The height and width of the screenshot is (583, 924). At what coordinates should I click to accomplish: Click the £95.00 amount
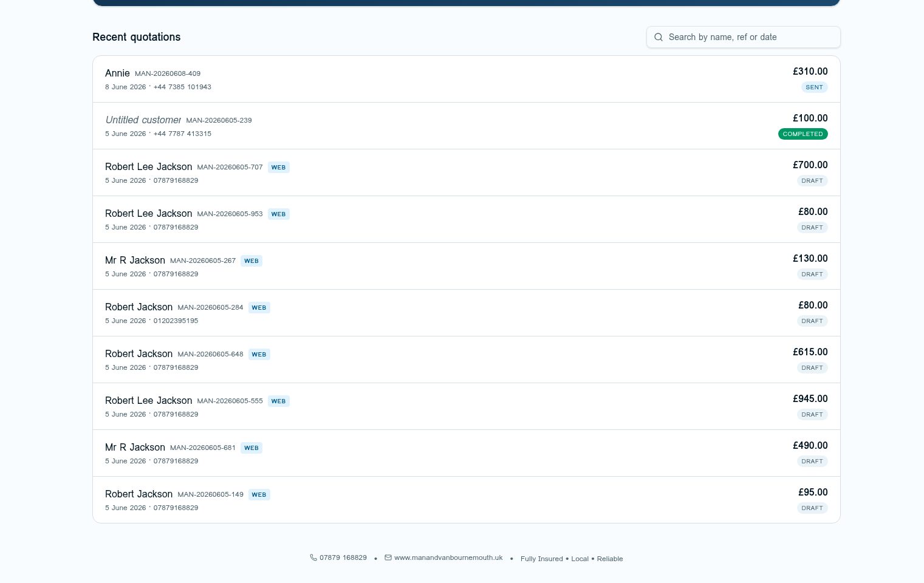click(x=813, y=493)
